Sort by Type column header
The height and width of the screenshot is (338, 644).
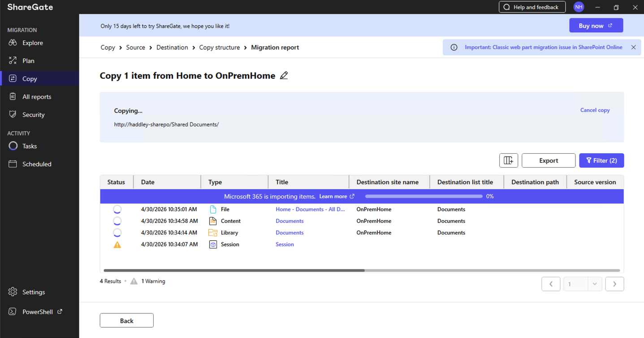(x=234, y=182)
